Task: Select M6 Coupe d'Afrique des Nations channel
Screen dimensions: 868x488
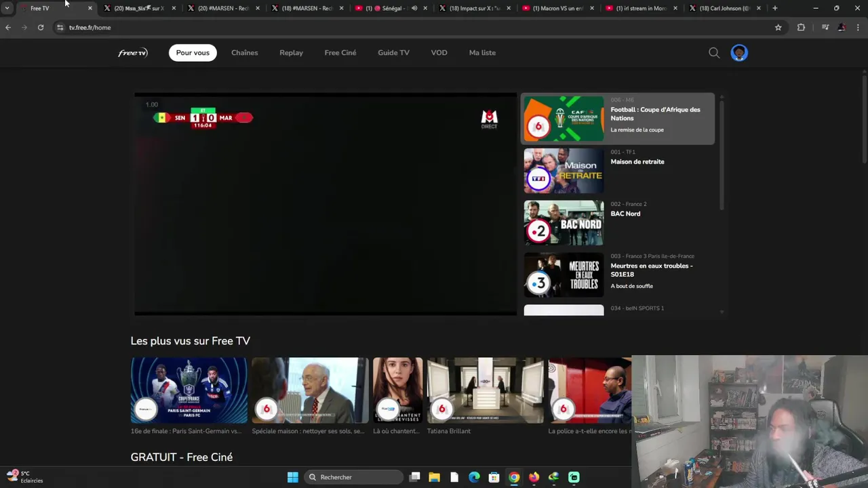Action: point(618,119)
